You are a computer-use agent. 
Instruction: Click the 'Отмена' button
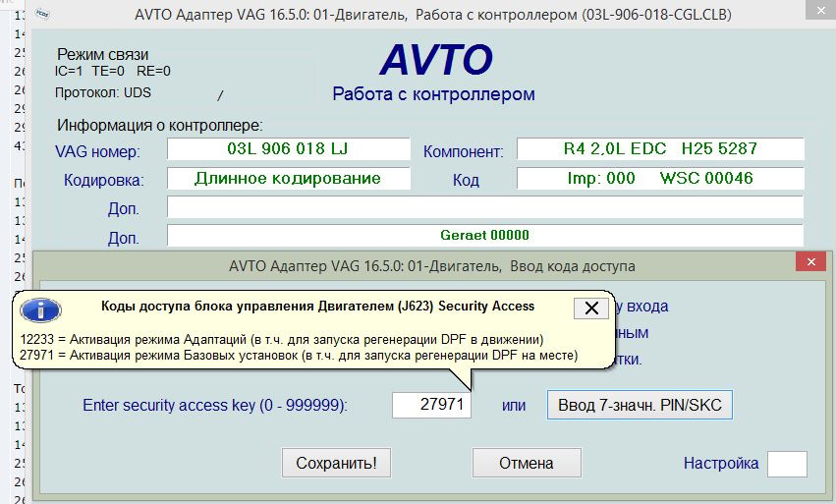coord(527,463)
